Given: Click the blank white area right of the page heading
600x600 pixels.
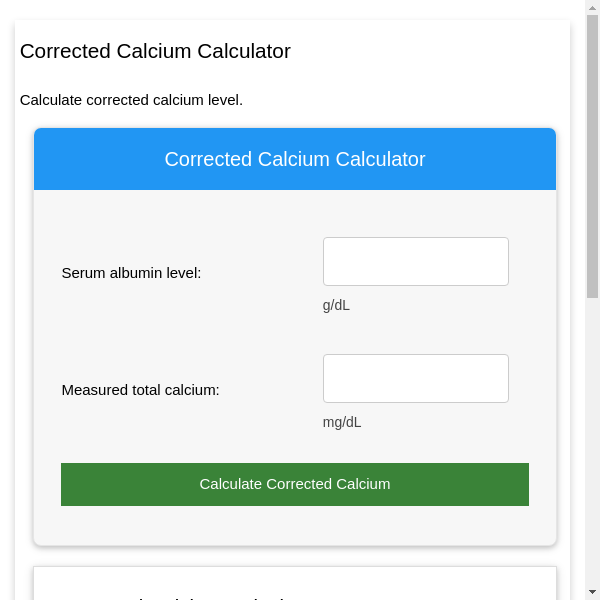Looking at the screenshot, I should 430,51.
